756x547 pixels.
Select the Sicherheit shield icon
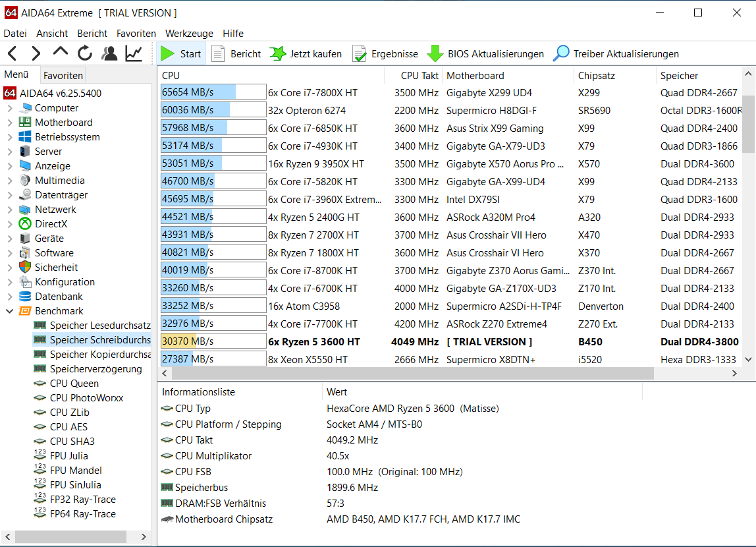pos(25,267)
